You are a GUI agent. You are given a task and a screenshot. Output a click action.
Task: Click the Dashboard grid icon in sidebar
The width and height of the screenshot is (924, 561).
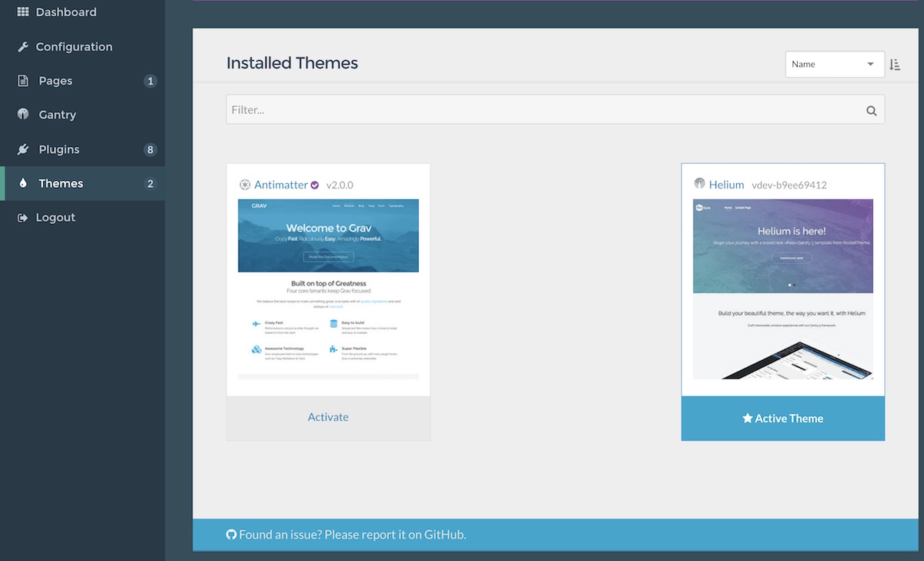[22, 12]
